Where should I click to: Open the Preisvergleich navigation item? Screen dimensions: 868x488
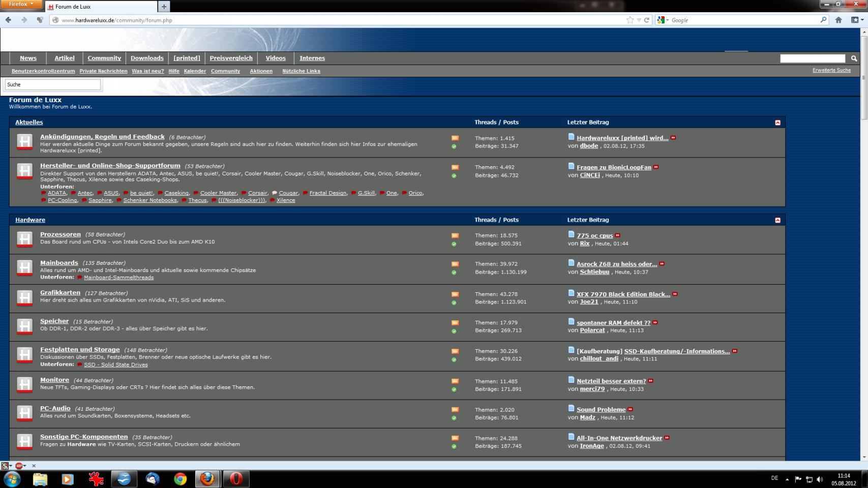[231, 58]
